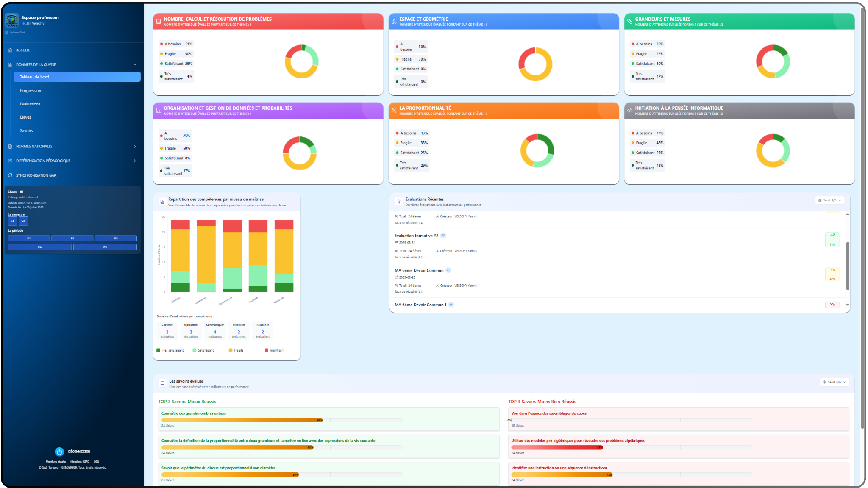Open Seuil 4/6 dropdown in Évaluations Récentes

830,200
